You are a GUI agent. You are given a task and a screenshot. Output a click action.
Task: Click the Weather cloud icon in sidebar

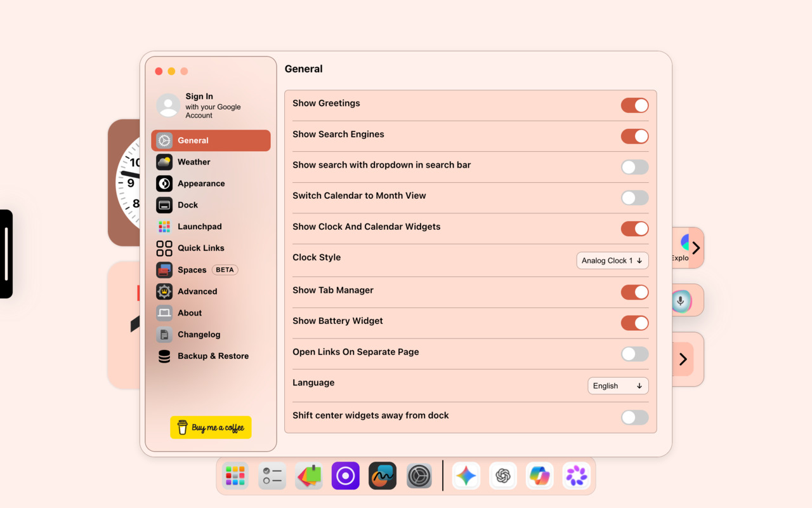point(164,162)
